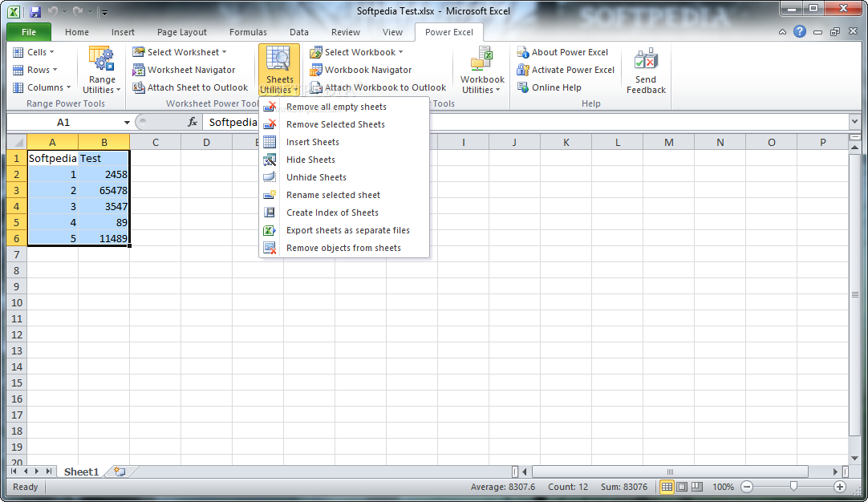This screenshot has width=868, height=502.
Task: Switch to Page Layout view in status bar
Action: [682, 487]
